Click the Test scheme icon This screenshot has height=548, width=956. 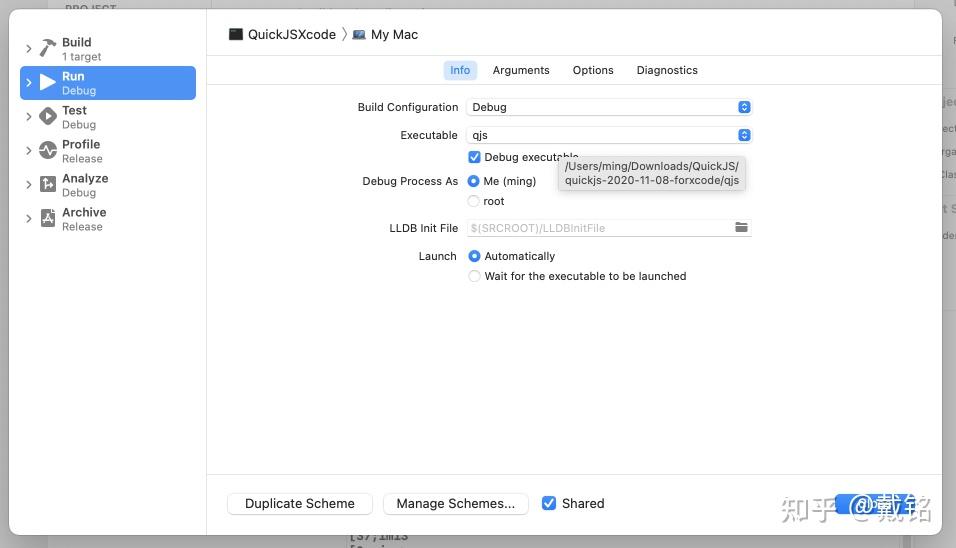click(48, 117)
